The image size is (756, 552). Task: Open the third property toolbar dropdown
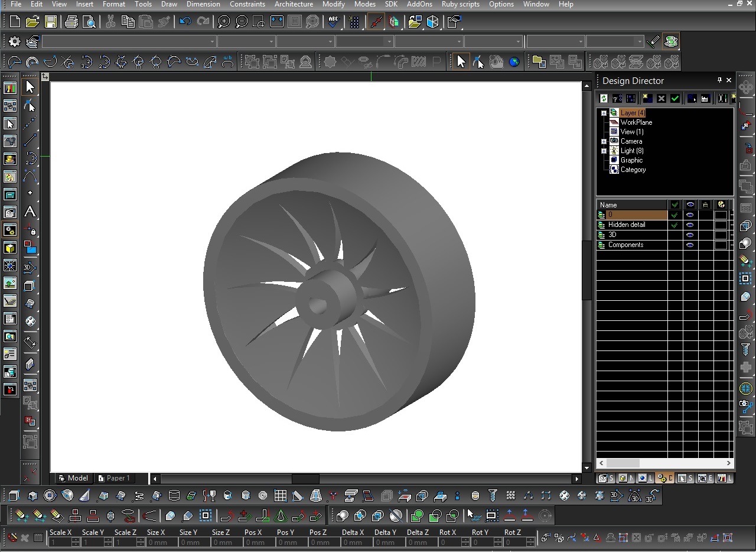[330, 41]
